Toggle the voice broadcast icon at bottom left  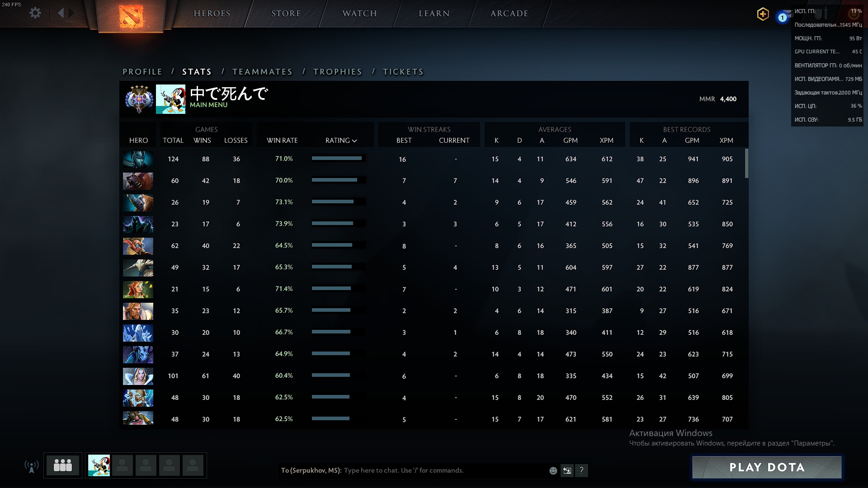pyautogui.click(x=32, y=466)
